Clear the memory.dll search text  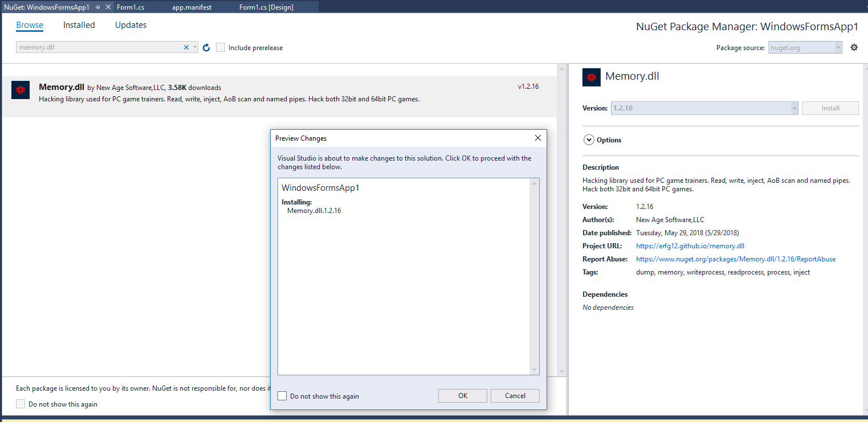[x=186, y=47]
